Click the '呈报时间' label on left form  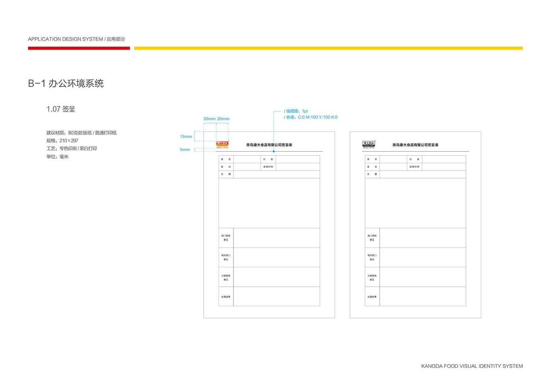coord(268,167)
